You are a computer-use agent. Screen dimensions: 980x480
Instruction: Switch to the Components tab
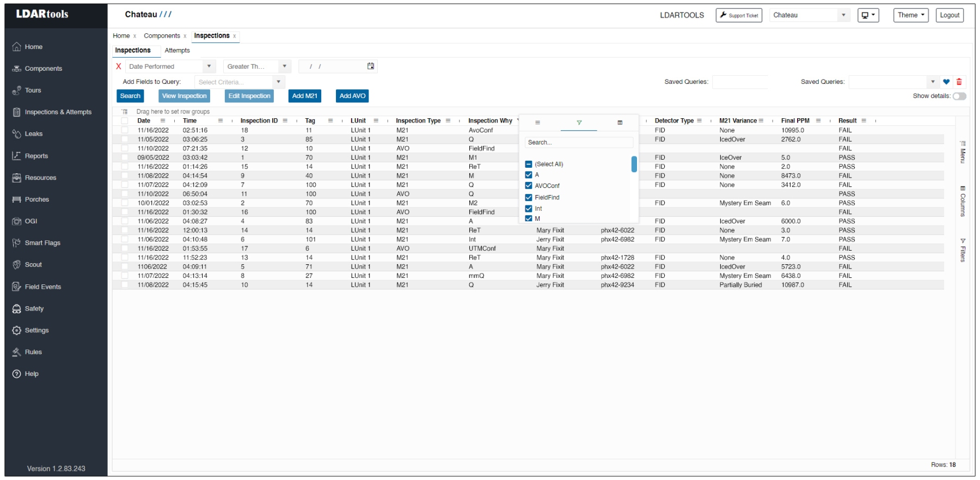click(162, 36)
